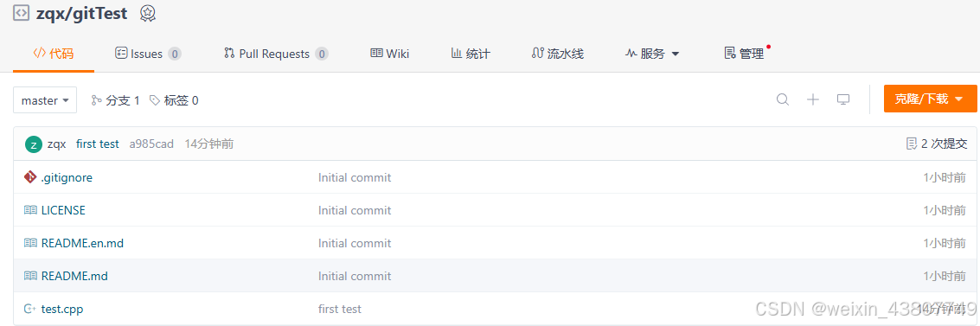980x326 pixels.
Task: Click the 1小时前 timestamp in LICENSE row
Action: click(x=945, y=210)
